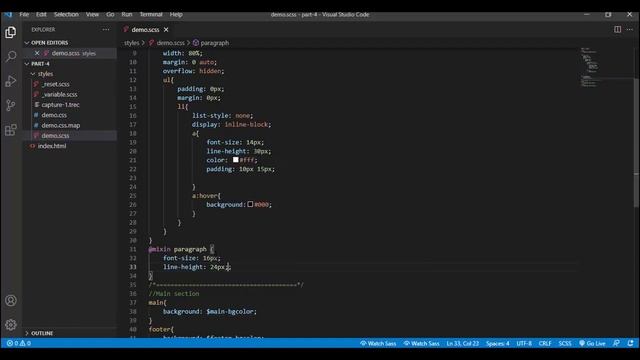Collapse the Open Editors section
The height and width of the screenshot is (360, 640).
(x=49, y=42)
